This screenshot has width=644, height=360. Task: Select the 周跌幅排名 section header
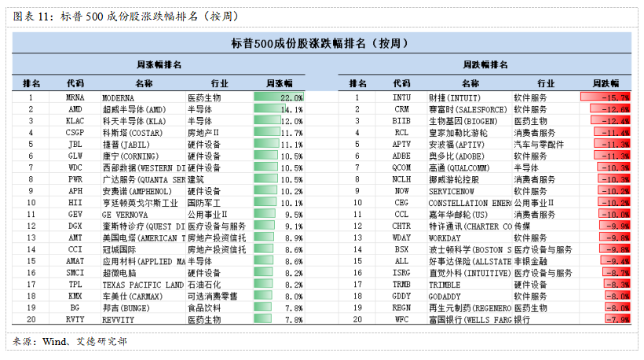click(485, 64)
